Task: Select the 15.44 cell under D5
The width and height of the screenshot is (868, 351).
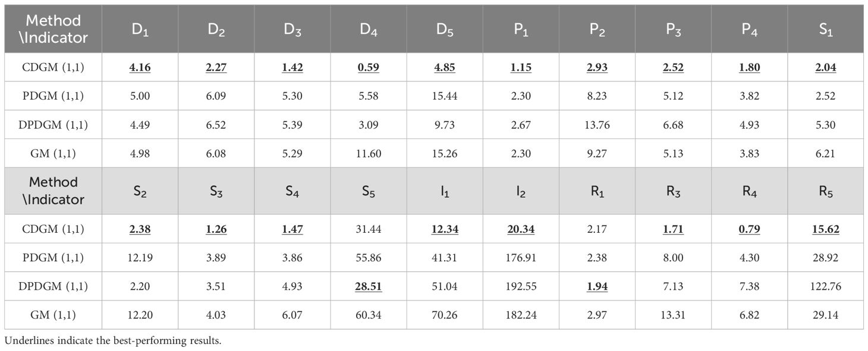Action: (444, 96)
